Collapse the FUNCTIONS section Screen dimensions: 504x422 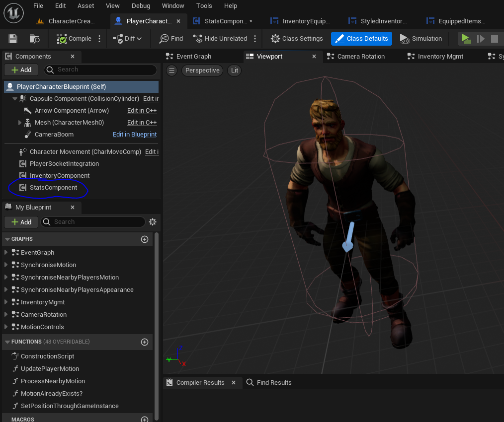7,342
